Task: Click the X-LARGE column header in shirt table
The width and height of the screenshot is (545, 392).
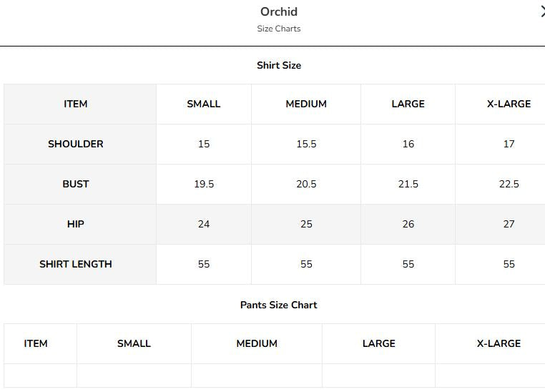Action: [509, 104]
